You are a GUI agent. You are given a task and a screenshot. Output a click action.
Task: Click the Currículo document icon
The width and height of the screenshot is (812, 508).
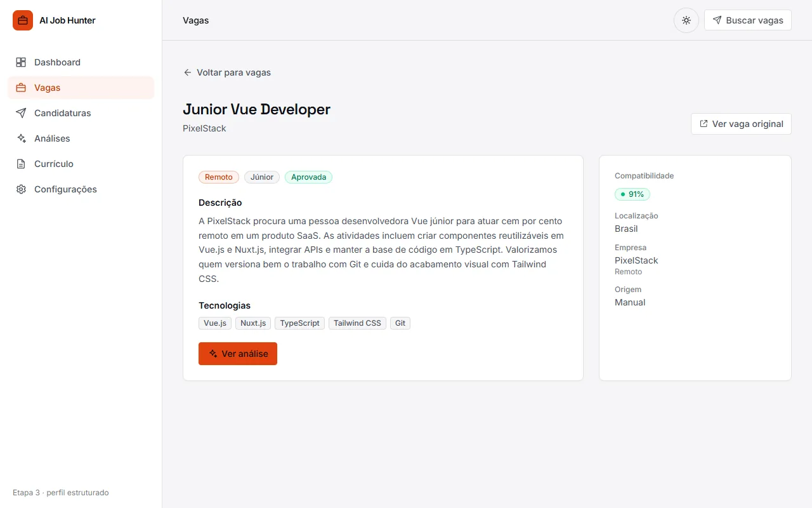click(x=21, y=164)
